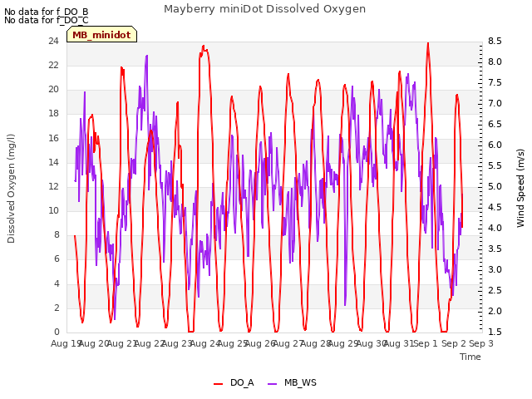The image size is (532, 399).
Task: Click the No data for f_DO_B message
Action: point(47,12)
